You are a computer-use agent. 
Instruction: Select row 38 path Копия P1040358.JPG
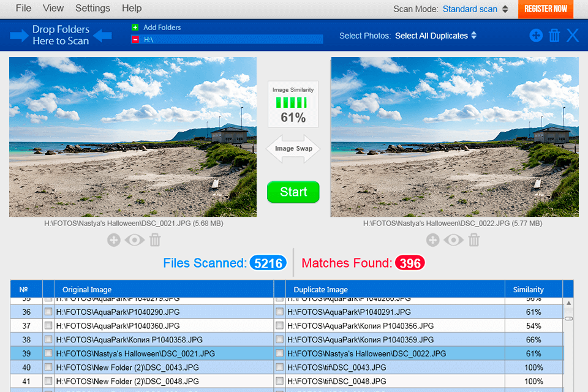[x=129, y=340]
